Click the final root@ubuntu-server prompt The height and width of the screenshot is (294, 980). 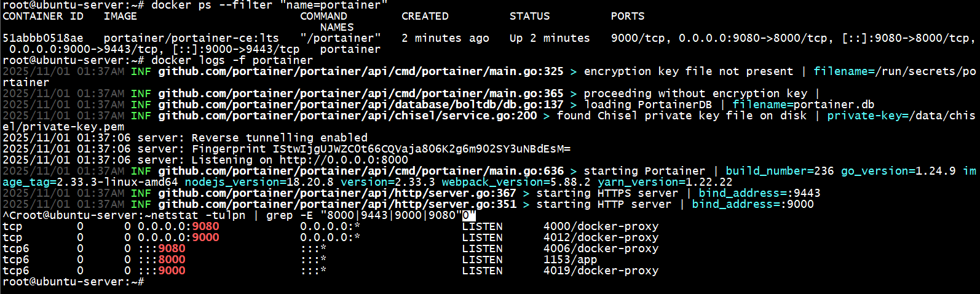pyautogui.click(x=73, y=282)
